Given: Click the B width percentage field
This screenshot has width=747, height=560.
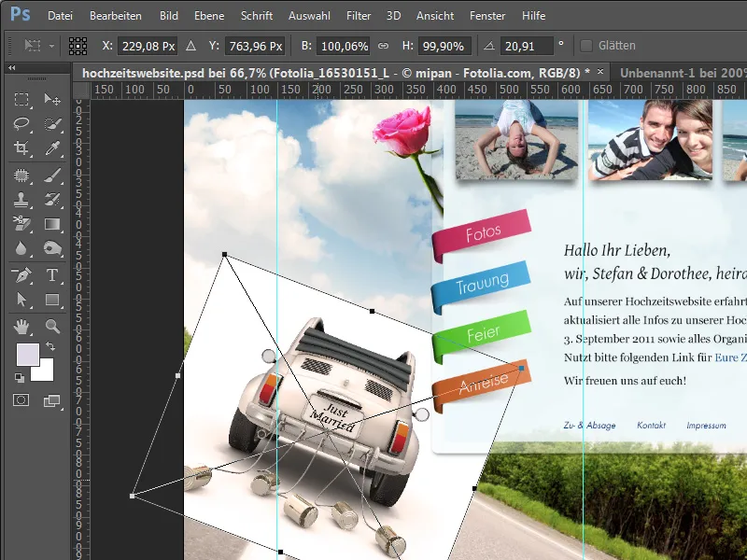Looking at the screenshot, I should (x=344, y=46).
